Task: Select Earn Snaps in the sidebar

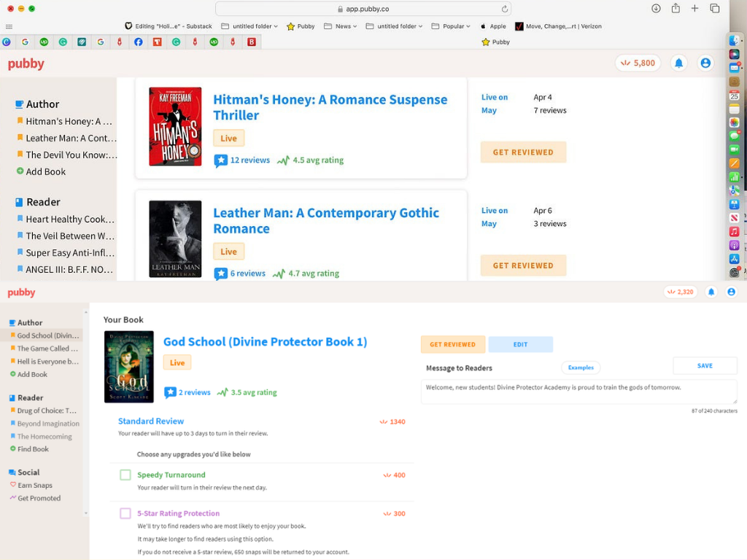Action: click(x=34, y=485)
